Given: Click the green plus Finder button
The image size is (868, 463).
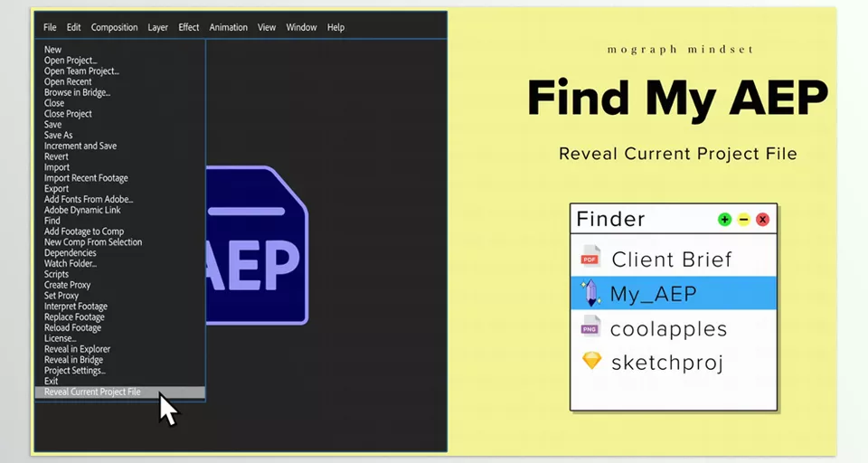Looking at the screenshot, I should pyautogui.click(x=724, y=220).
